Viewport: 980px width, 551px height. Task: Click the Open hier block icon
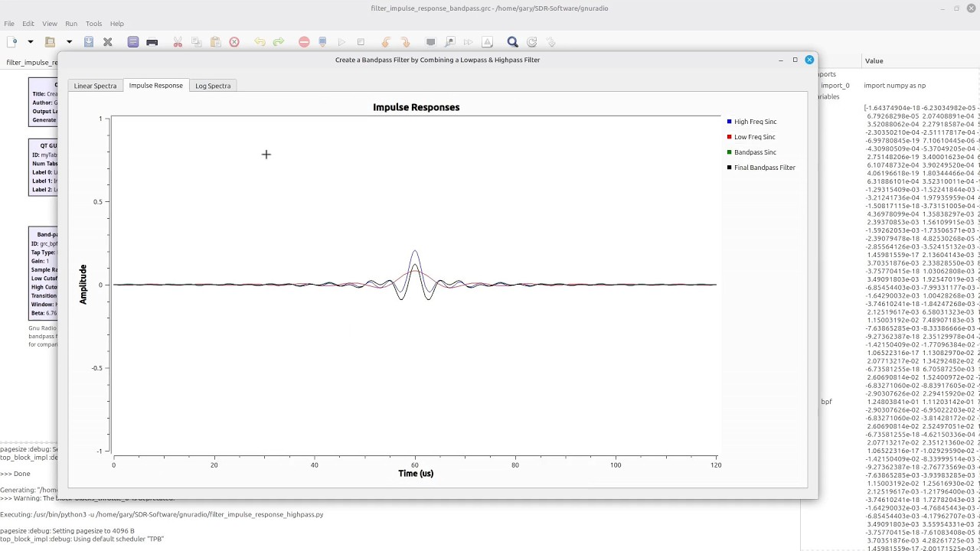(x=550, y=42)
